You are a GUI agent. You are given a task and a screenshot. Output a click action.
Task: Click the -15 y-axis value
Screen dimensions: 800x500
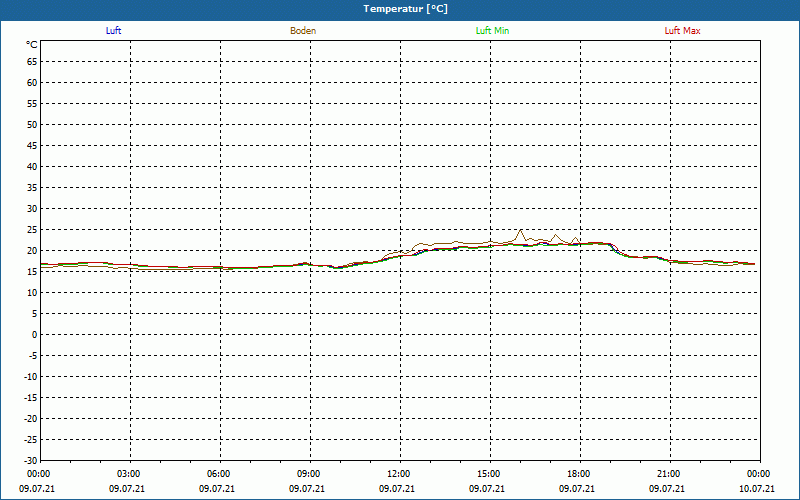point(31,397)
